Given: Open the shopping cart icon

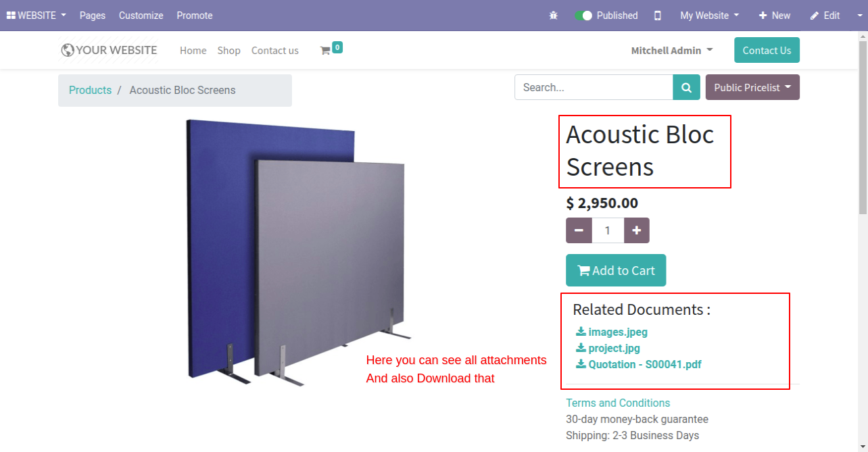Looking at the screenshot, I should [325, 51].
